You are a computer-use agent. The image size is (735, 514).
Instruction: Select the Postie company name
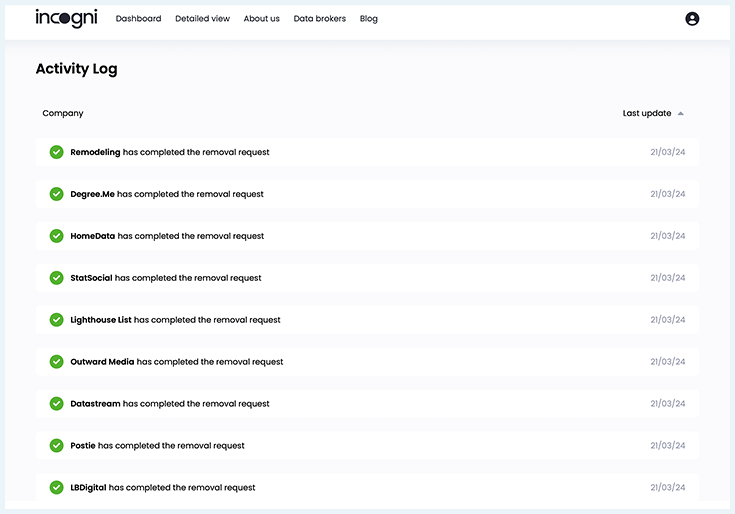(83, 446)
